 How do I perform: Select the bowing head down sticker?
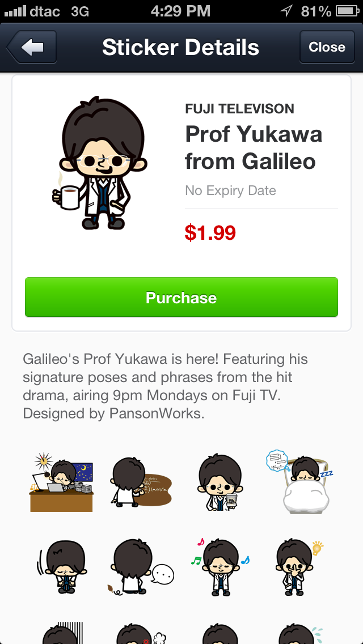tap(62, 567)
